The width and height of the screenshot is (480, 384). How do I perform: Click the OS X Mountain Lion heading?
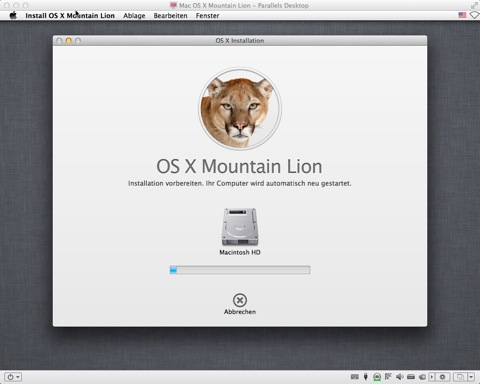(239, 166)
